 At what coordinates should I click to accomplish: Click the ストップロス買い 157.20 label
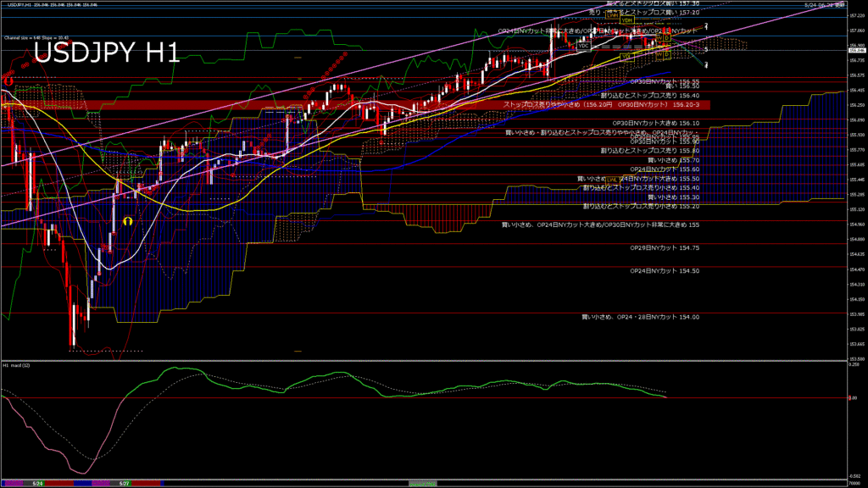pos(644,12)
